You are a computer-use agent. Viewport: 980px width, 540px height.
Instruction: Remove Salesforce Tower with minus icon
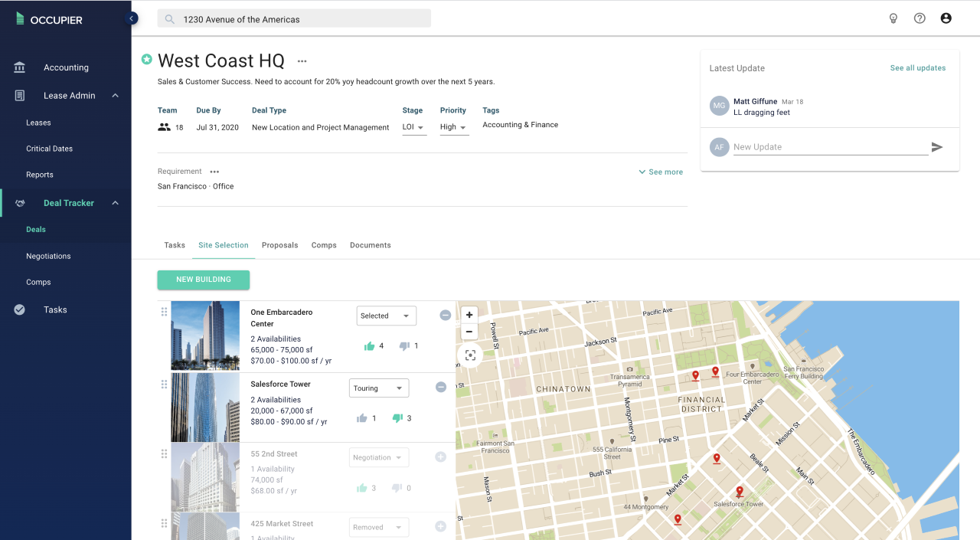click(441, 388)
